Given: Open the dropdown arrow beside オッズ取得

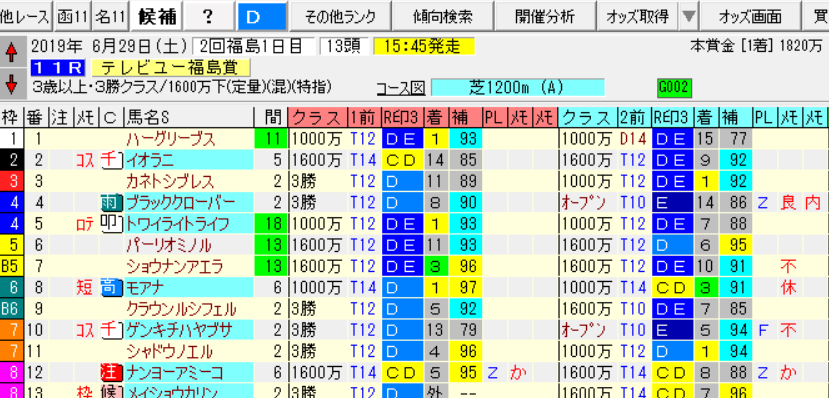Looking at the screenshot, I should (x=687, y=16).
